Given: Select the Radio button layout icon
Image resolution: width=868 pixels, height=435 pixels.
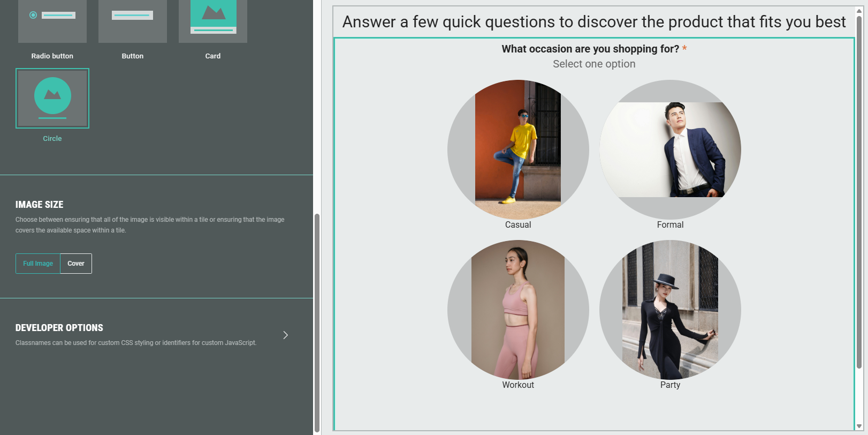Looking at the screenshot, I should click(x=52, y=20).
